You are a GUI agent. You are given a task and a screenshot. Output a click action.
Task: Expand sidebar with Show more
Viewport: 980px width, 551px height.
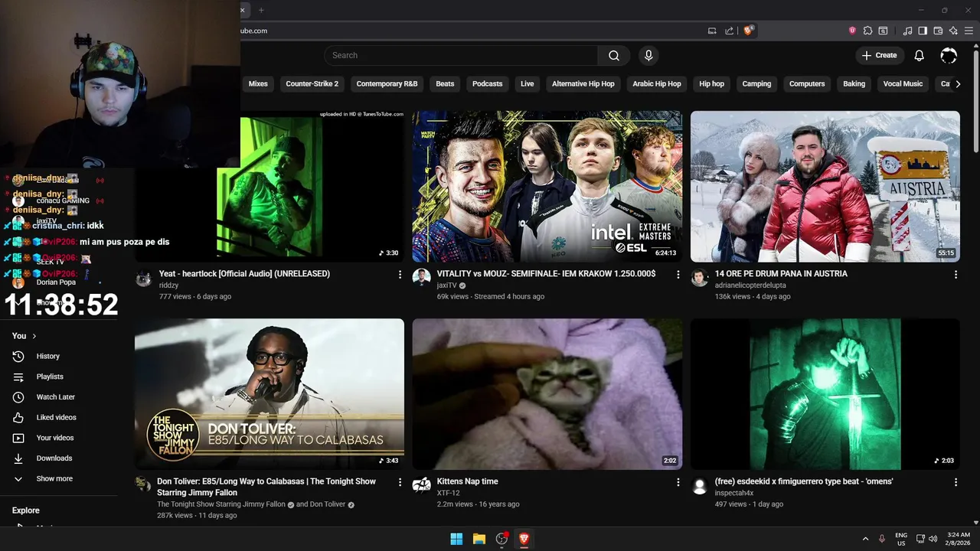[x=54, y=478]
